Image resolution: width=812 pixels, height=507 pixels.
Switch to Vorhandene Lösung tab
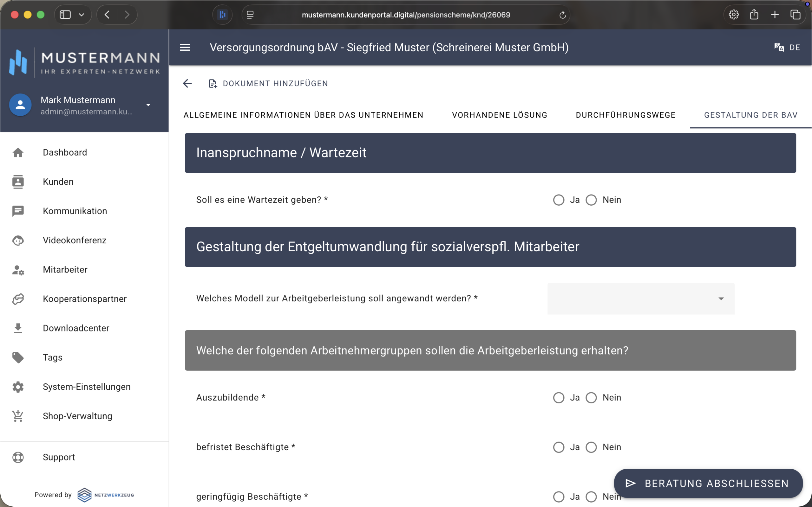point(499,115)
